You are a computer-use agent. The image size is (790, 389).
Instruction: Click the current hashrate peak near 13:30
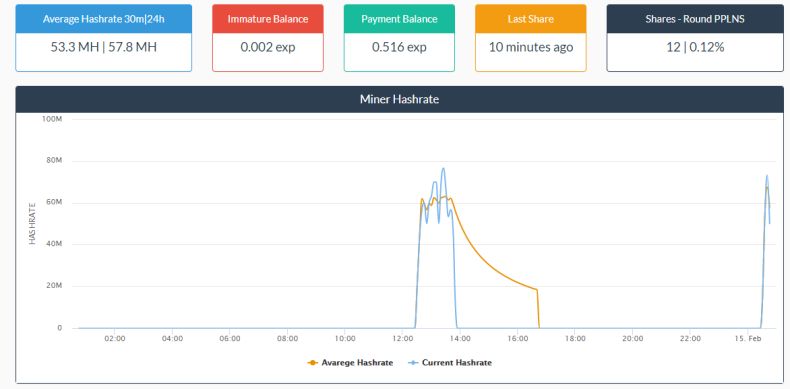tap(443, 168)
